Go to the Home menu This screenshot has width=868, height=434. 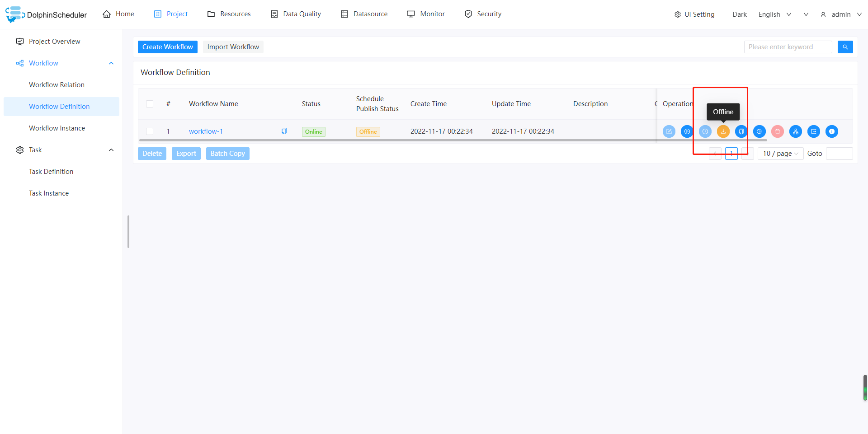click(118, 14)
